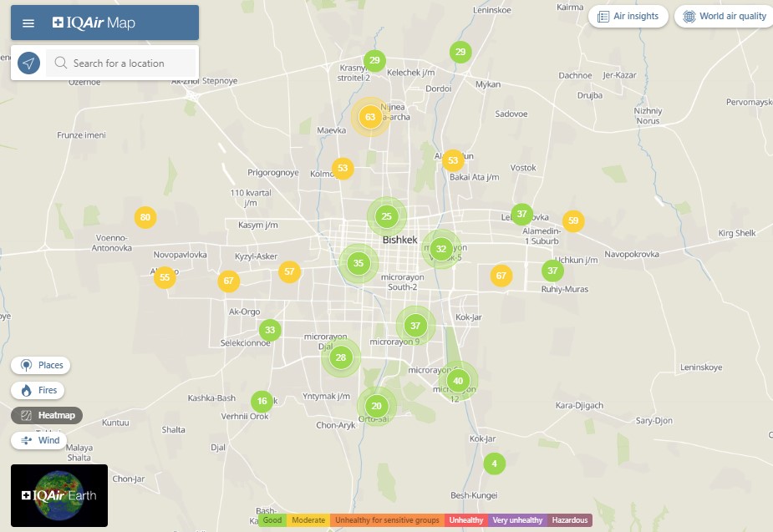Open the Air insights panel
Viewport: 773px width, 532px height.
(628, 16)
